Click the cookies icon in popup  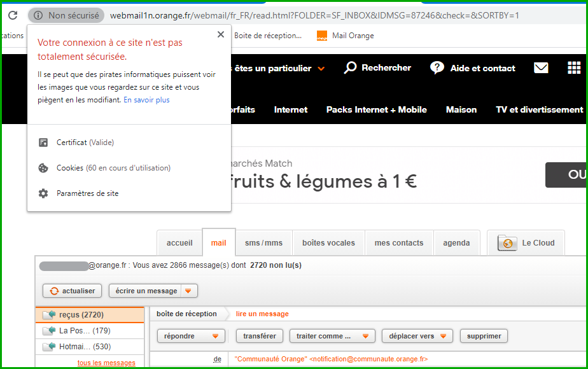[x=43, y=168]
